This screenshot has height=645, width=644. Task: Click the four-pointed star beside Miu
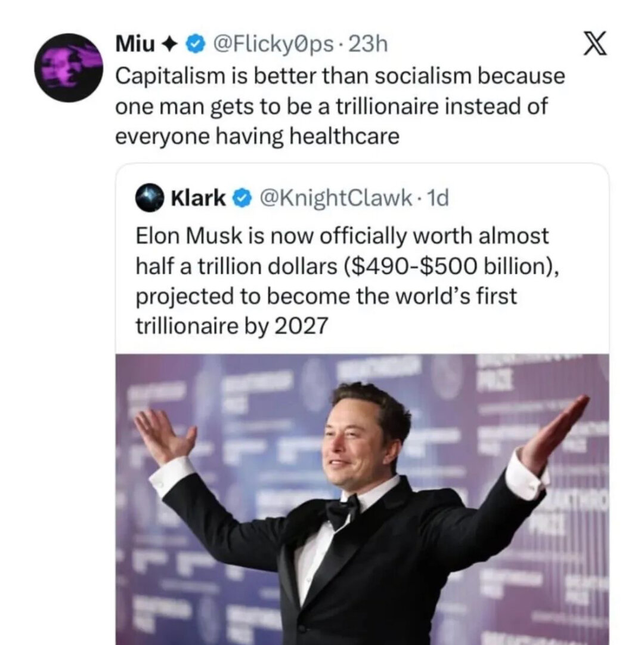point(173,44)
